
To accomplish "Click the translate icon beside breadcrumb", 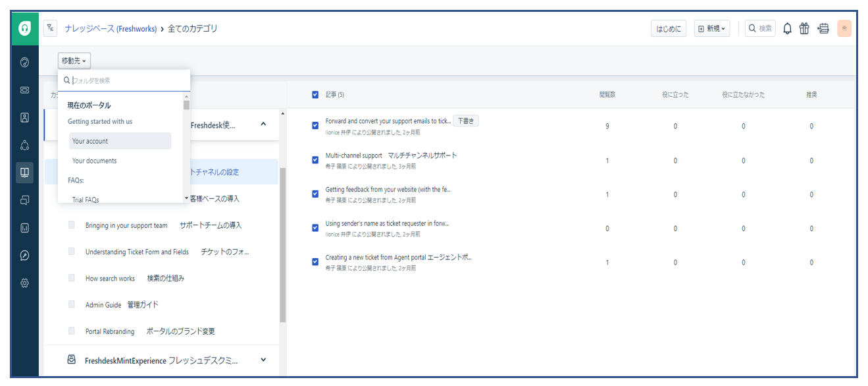I will (51, 28).
